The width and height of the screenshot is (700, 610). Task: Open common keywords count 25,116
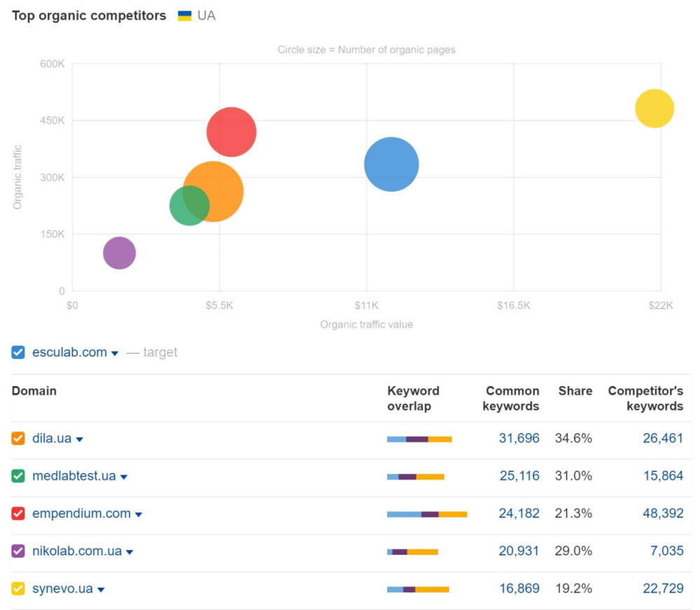click(519, 476)
